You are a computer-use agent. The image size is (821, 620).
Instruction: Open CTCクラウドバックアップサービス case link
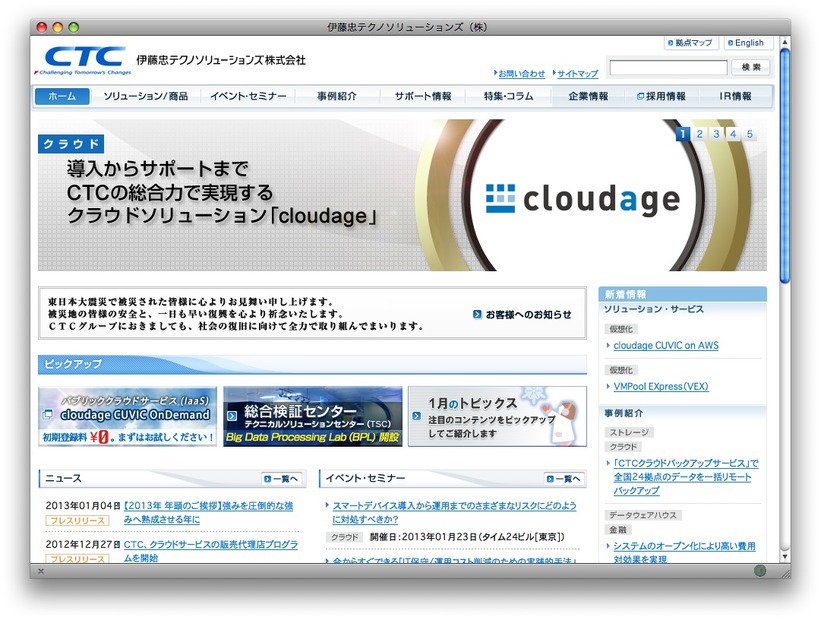coord(685,477)
